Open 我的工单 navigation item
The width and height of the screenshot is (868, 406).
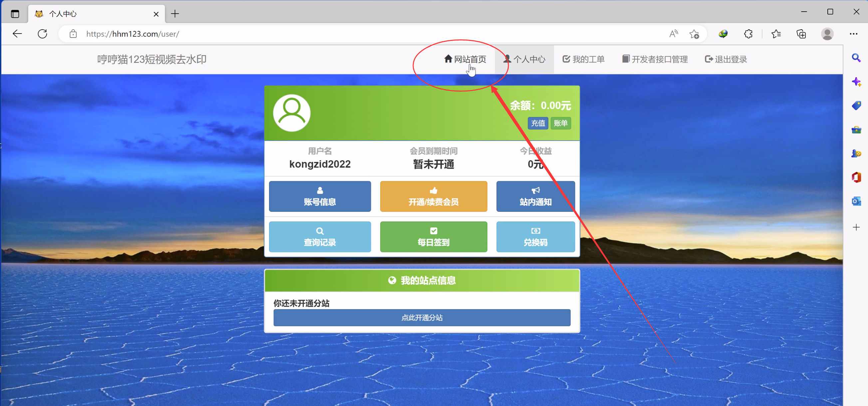(584, 60)
